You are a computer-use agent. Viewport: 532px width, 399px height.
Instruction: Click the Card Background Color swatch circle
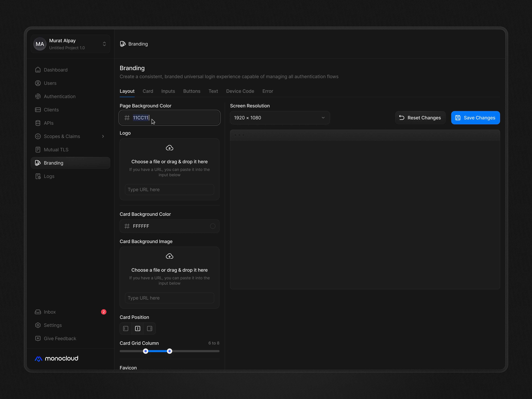click(213, 226)
